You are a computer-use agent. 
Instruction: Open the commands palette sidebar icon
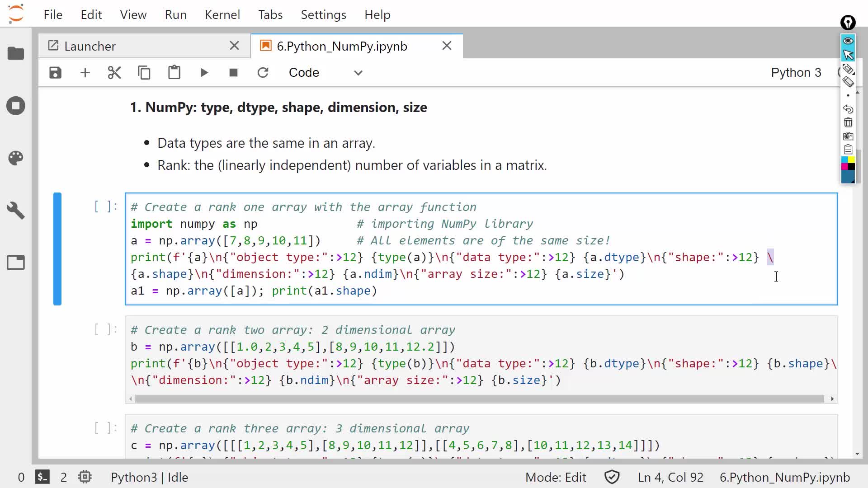click(16, 158)
